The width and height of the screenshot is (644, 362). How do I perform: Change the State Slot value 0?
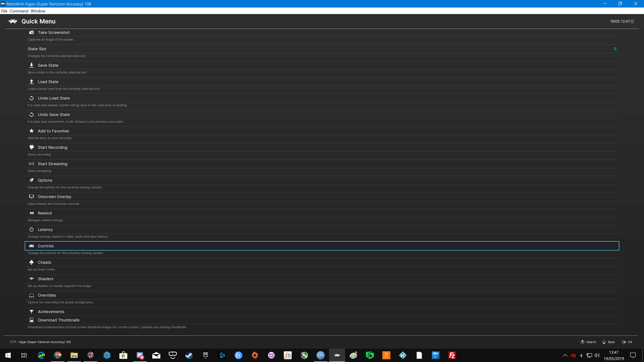(615, 49)
